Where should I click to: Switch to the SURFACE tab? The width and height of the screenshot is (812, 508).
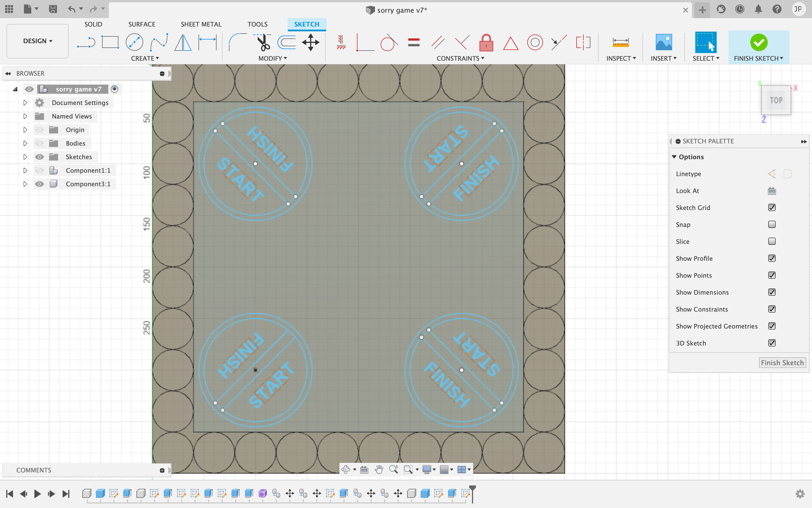142,24
